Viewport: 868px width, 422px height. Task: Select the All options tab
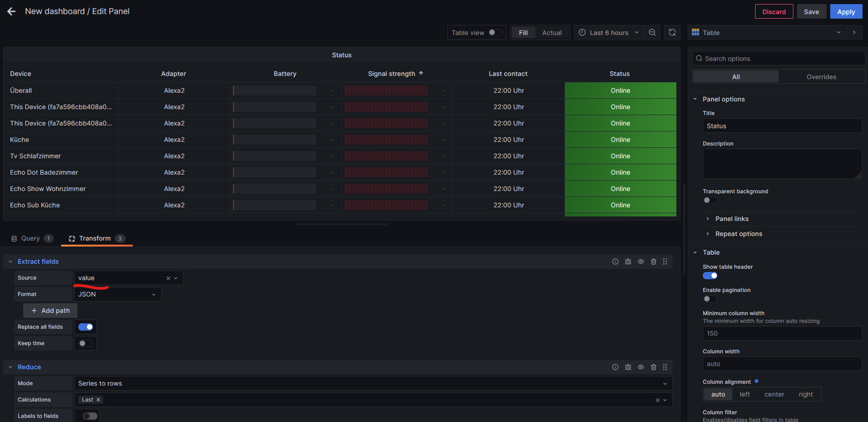736,77
